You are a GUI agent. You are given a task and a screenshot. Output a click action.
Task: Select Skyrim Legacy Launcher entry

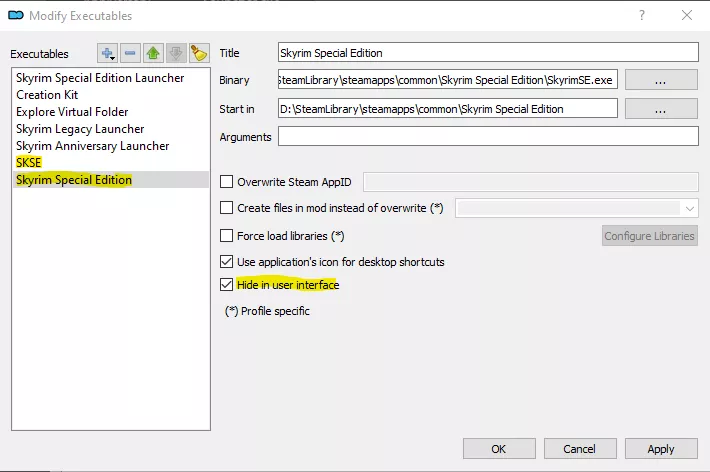(x=110, y=129)
